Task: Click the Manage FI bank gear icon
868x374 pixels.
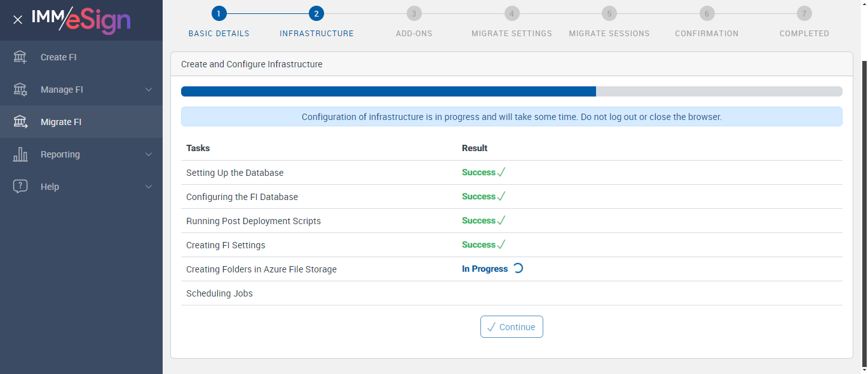Action: pos(20,90)
